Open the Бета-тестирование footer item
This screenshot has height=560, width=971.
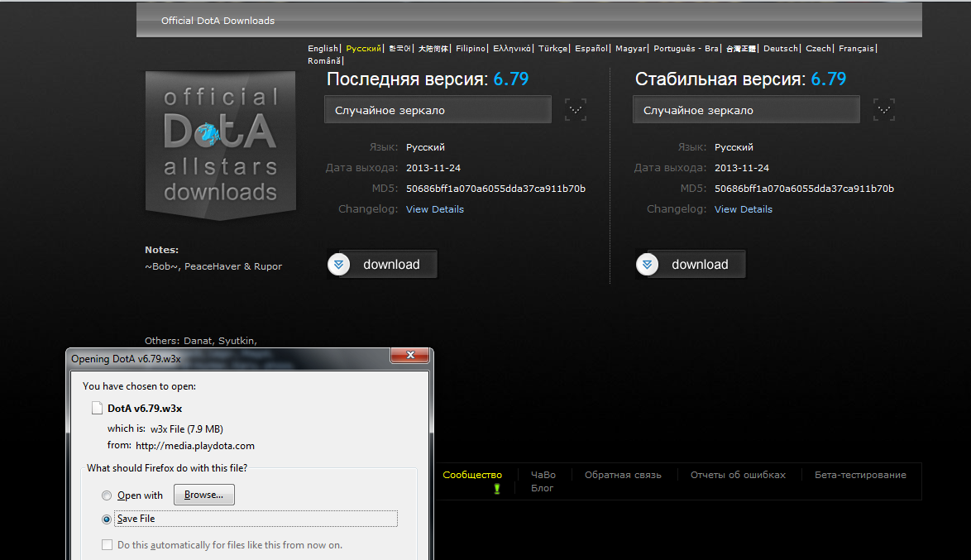pyautogui.click(x=861, y=475)
